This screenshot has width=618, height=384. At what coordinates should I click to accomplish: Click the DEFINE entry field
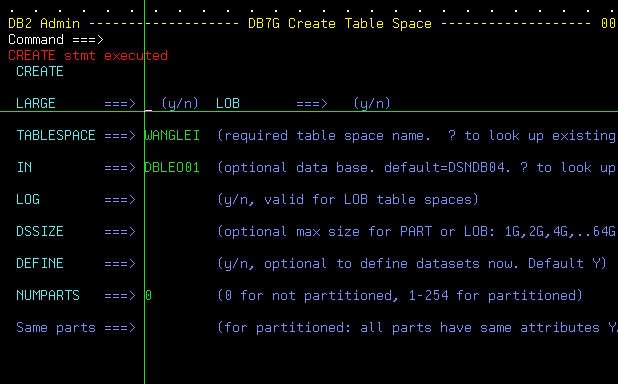tap(148, 263)
